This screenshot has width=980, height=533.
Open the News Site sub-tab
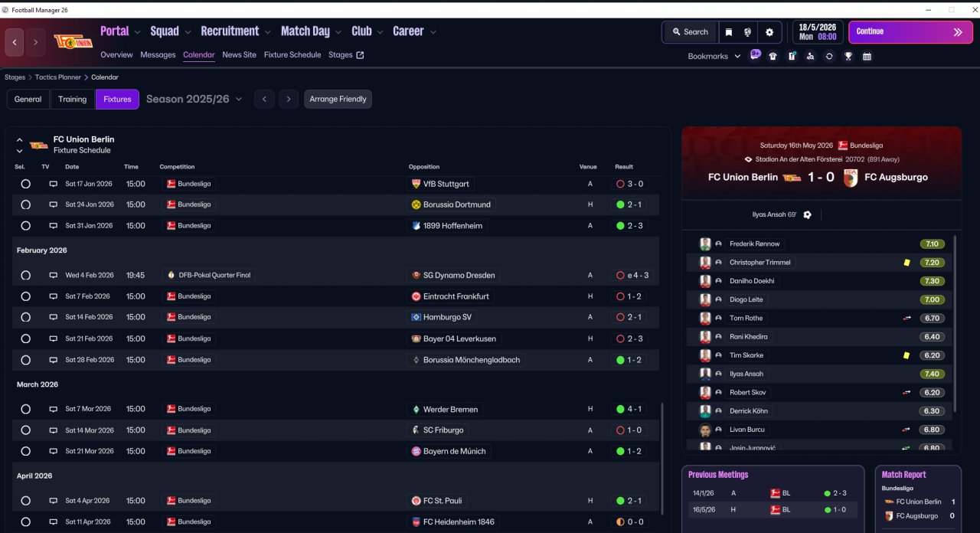pos(240,55)
